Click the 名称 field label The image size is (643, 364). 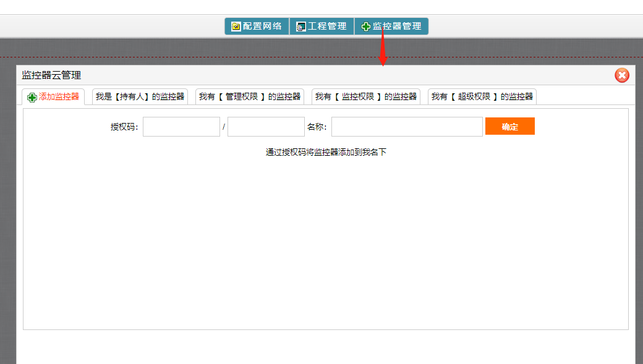click(x=318, y=127)
